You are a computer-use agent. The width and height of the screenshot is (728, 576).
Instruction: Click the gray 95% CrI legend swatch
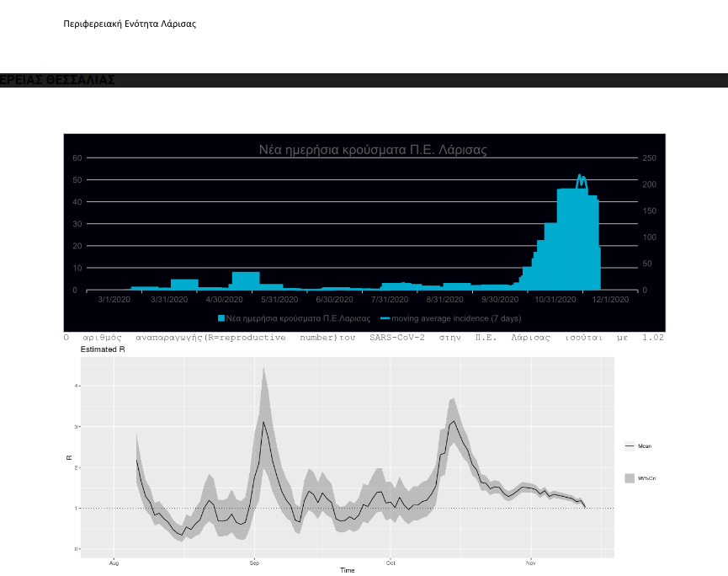(x=630, y=477)
